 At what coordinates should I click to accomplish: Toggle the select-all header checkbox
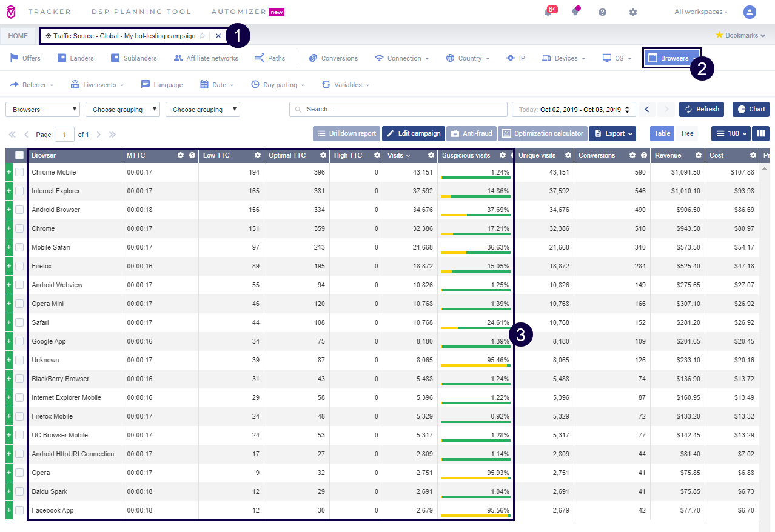pyautogui.click(x=19, y=156)
